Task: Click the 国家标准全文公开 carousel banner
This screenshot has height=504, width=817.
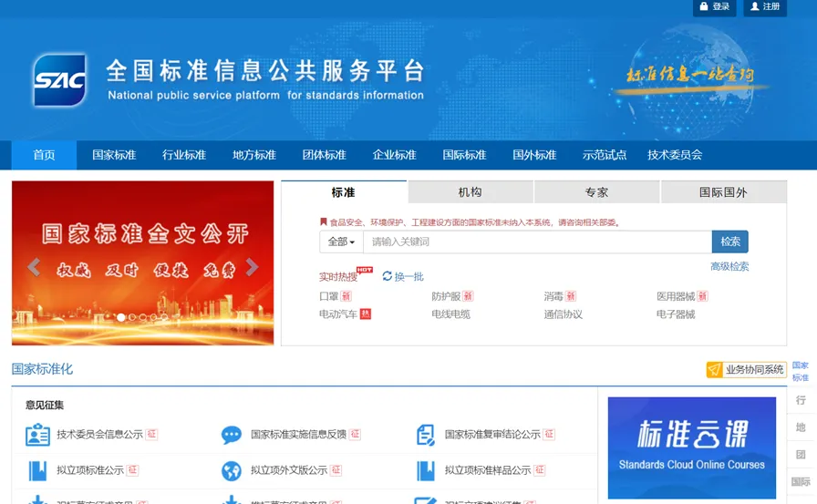Action: 143,262
